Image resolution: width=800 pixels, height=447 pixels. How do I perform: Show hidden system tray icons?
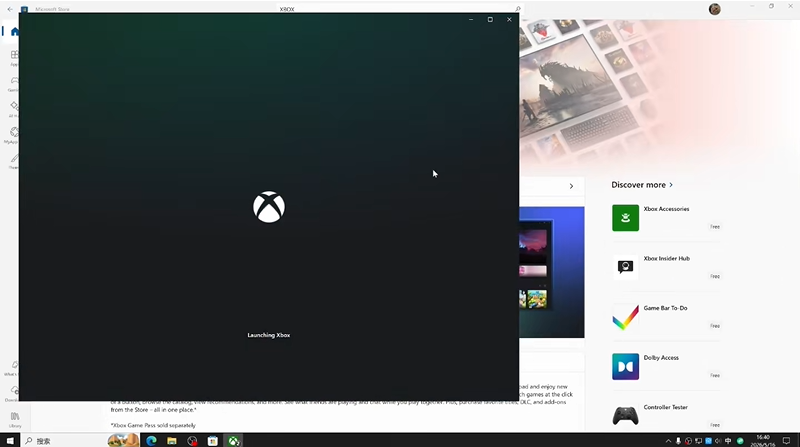click(668, 441)
